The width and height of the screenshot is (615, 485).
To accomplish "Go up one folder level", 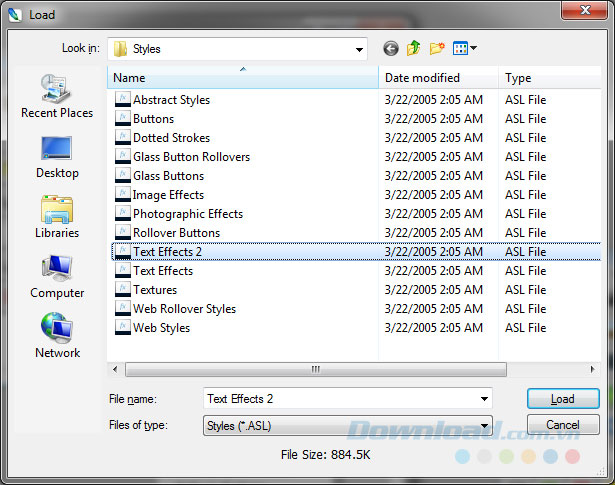I will [x=414, y=48].
